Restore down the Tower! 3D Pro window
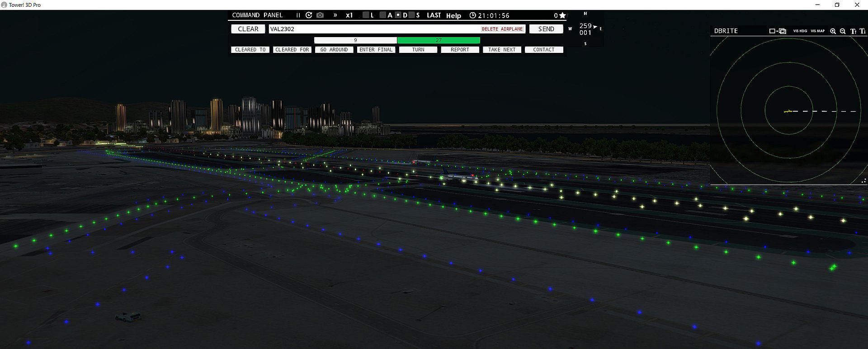The height and width of the screenshot is (349, 868). (x=837, y=5)
